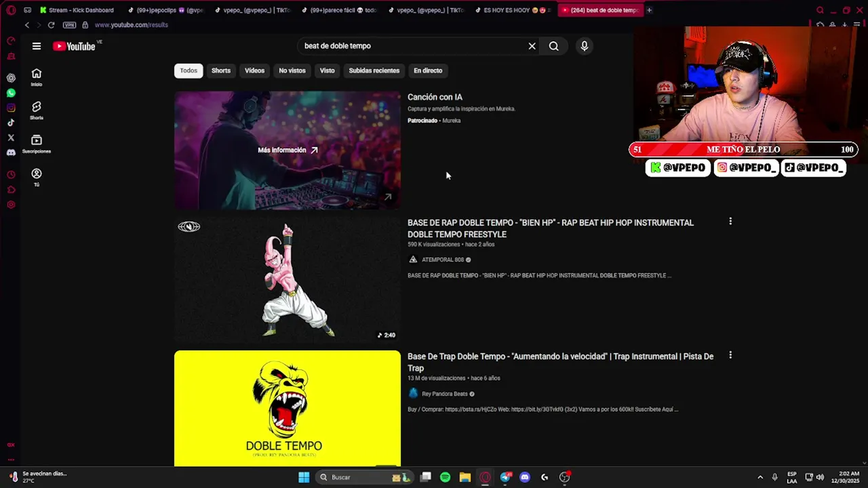The height and width of the screenshot is (488, 868).
Task: Open TikTok in the Opera sidebar
Action: pos(11,123)
